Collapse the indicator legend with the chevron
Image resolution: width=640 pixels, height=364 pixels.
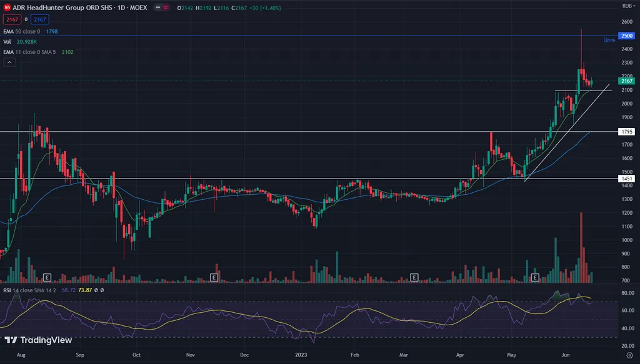point(9,62)
